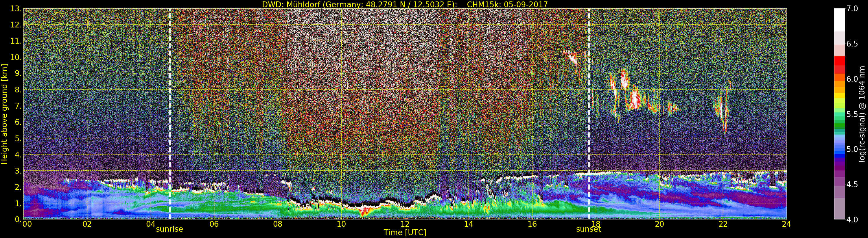Click the height axis tick label '11.'
This screenshot has width=868, height=238.
point(16,41)
